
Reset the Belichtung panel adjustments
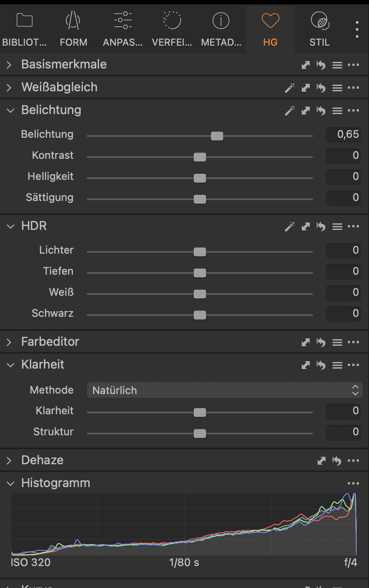pyautogui.click(x=321, y=111)
